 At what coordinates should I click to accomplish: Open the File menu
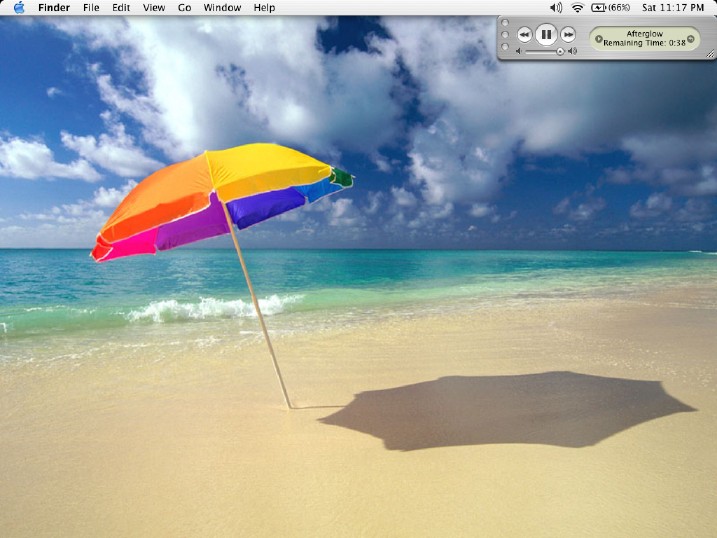(x=91, y=8)
